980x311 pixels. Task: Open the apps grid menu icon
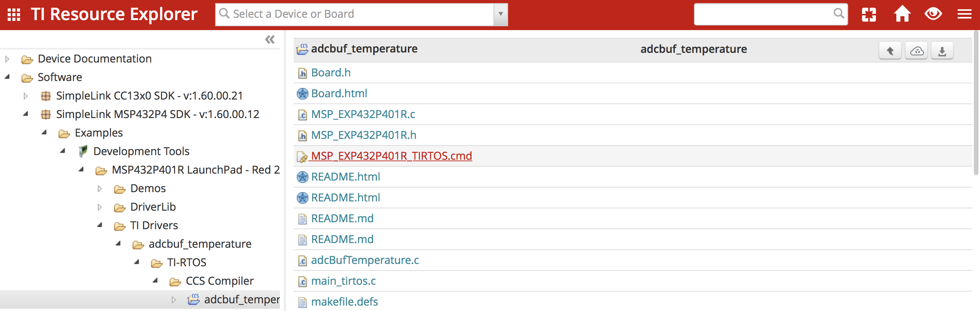14,15
